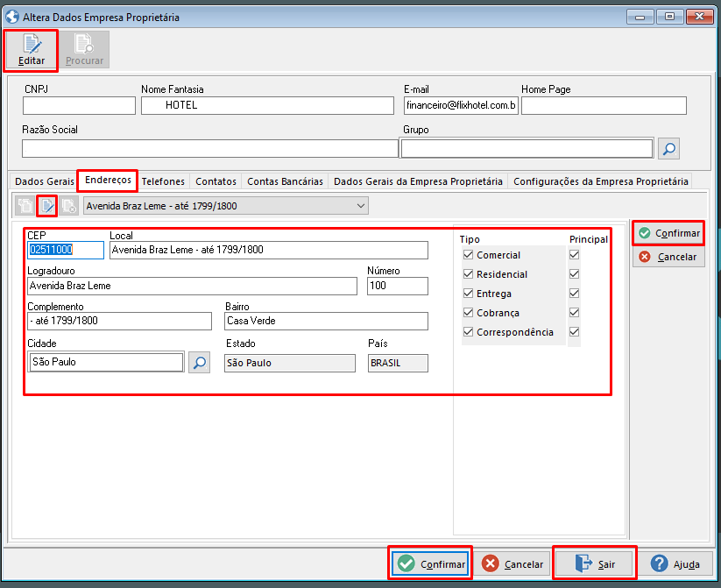Image resolution: width=721 pixels, height=588 pixels.
Task: Click the Grupo field
Action: tap(527, 149)
